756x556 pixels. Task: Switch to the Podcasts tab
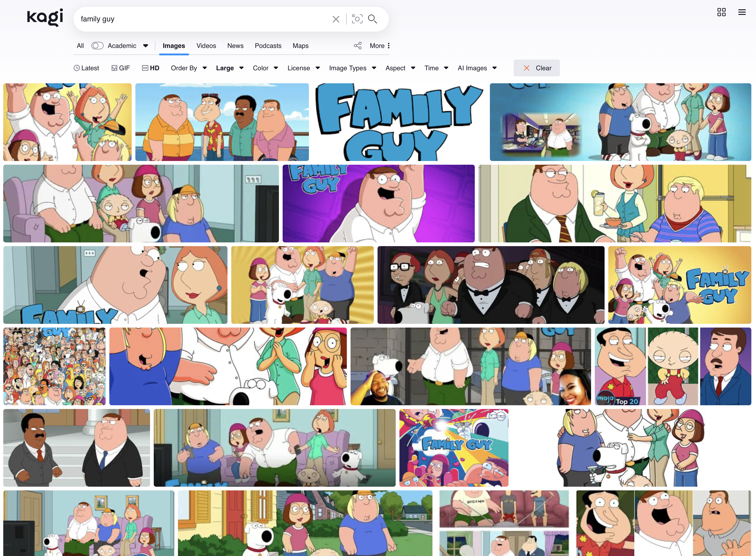[x=268, y=46]
